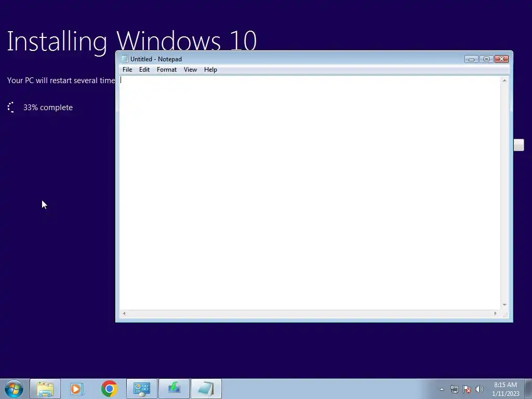Image resolution: width=532 pixels, height=399 pixels.
Task: Switch to the Notepad taskbar button
Action: click(206, 389)
